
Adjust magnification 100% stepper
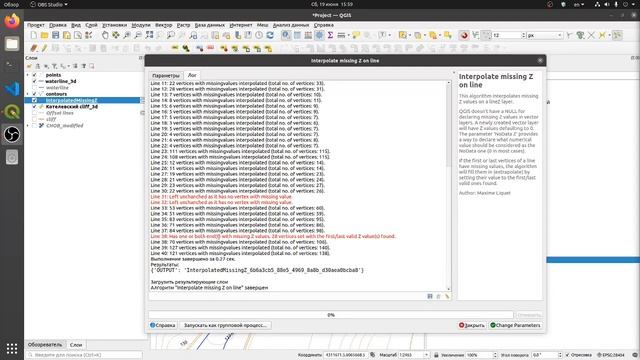[x=495, y=355]
